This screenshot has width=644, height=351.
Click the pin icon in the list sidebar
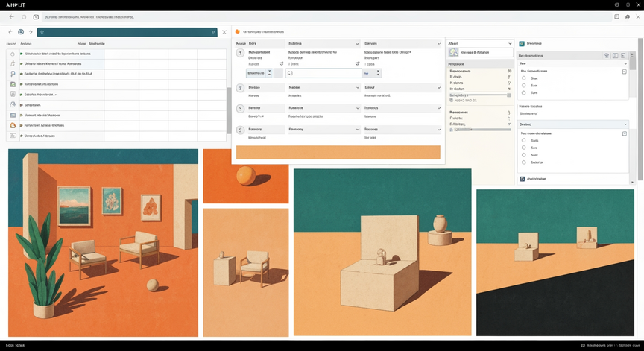[x=13, y=74]
